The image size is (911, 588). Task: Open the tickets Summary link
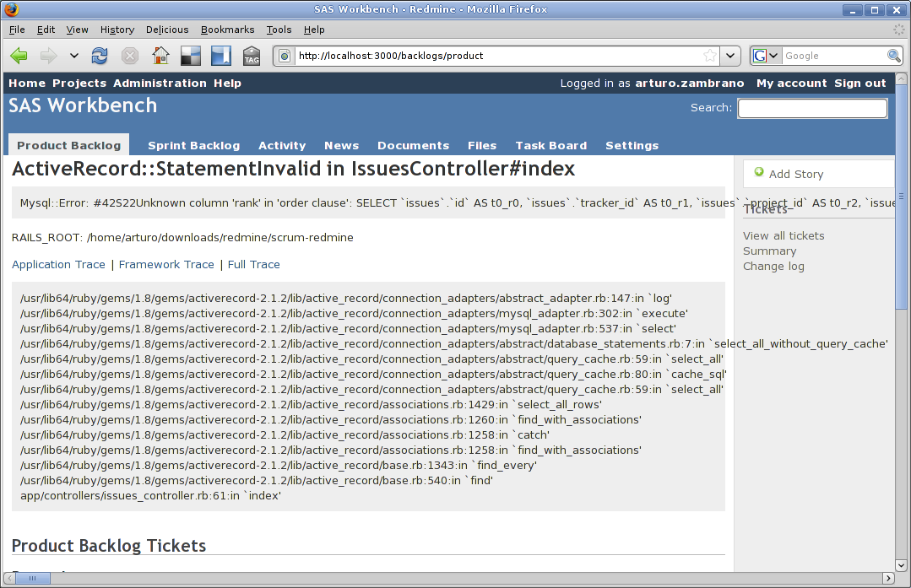pyautogui.click(x=769, y=251)
